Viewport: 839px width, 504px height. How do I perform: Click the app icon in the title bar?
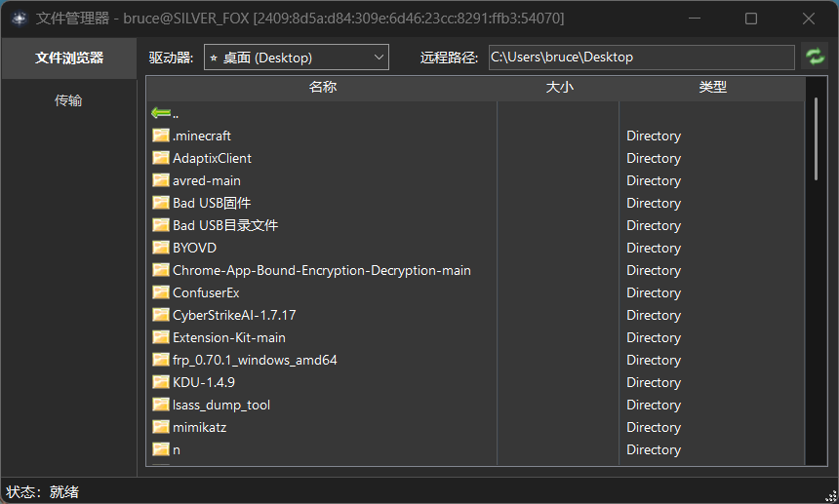pyautogui.click(x=20, y=19)
